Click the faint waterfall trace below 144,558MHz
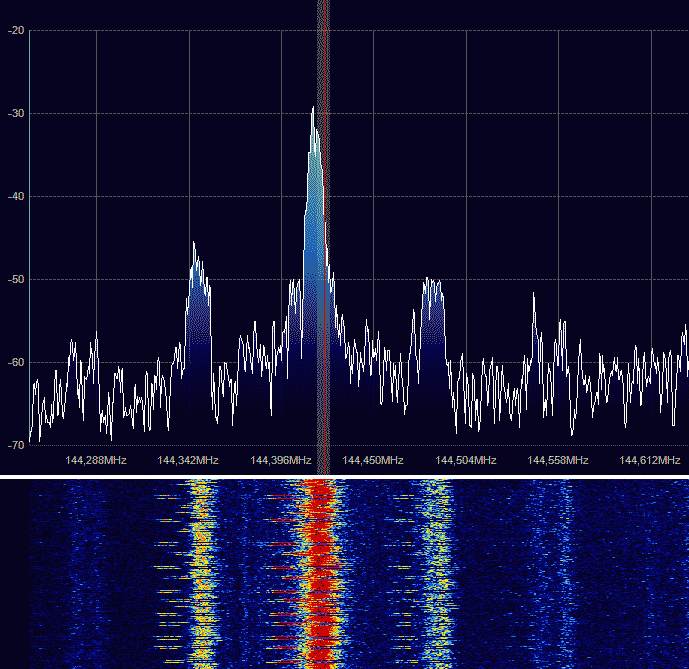 [565, 574]
